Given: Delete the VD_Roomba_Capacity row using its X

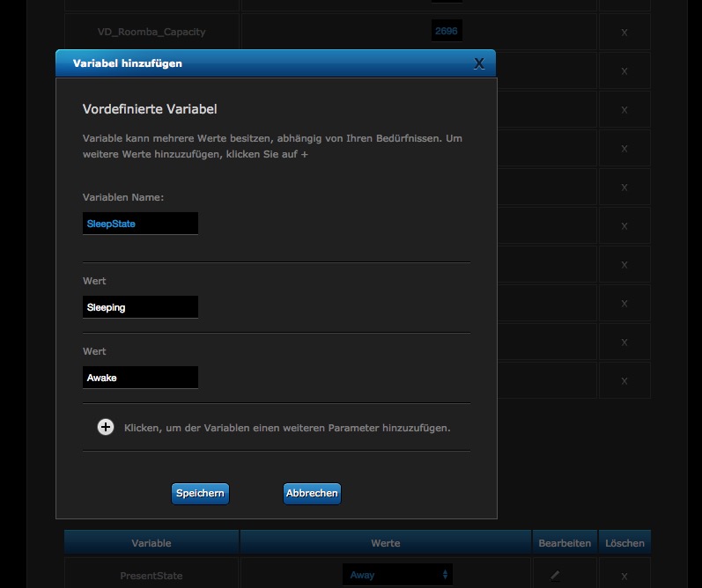Looking at the screenshot, I should click(x=624, y=33).
